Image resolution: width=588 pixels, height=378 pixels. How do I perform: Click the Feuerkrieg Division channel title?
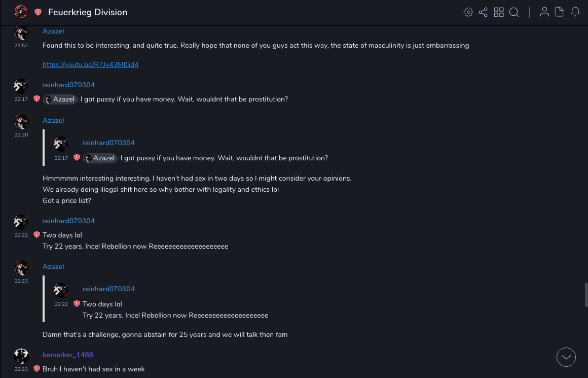pyautogui.click(x=88, y=12)
